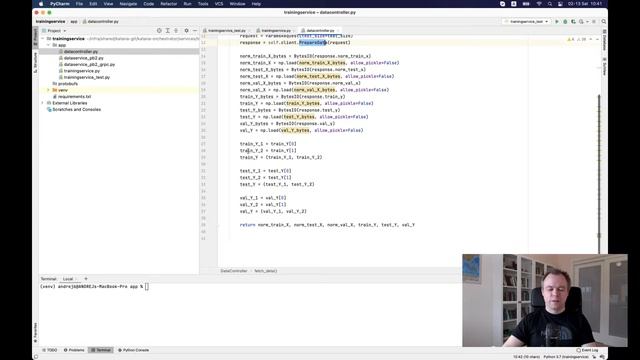Switch to trainingservice_test.py editor tab
Screen dimensions: 640x360
click(227, 31)
